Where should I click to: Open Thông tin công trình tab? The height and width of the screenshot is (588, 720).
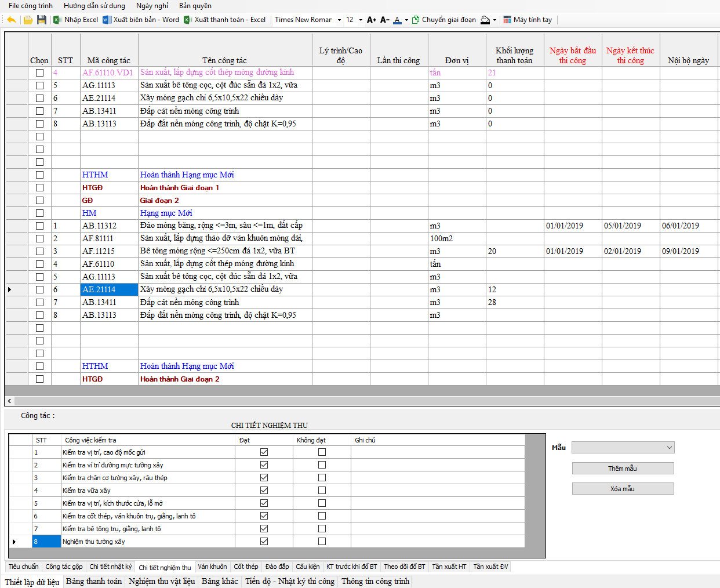point(375,581)
